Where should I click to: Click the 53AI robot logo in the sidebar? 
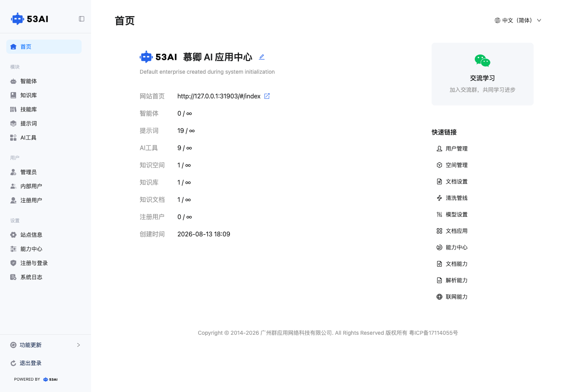click(x=29, y=19)
